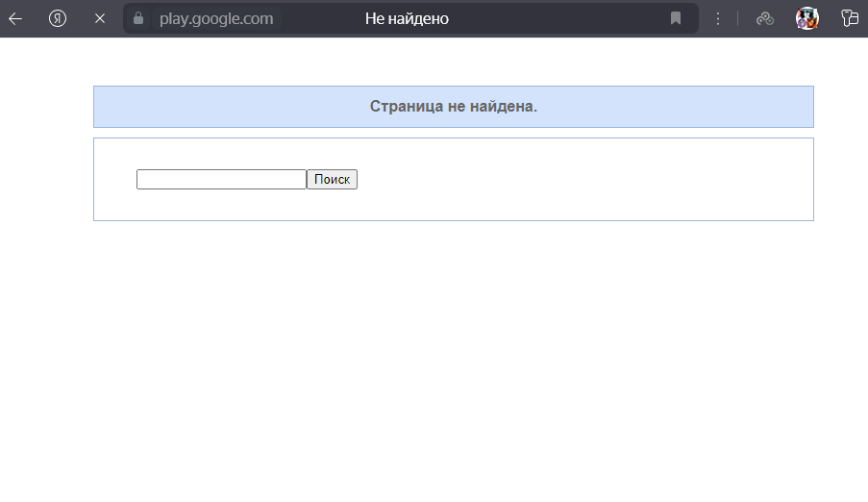Open the side panel icon at the toolbar's far right
The height and width of the screenshot is (502, 868).
point(849,18)
